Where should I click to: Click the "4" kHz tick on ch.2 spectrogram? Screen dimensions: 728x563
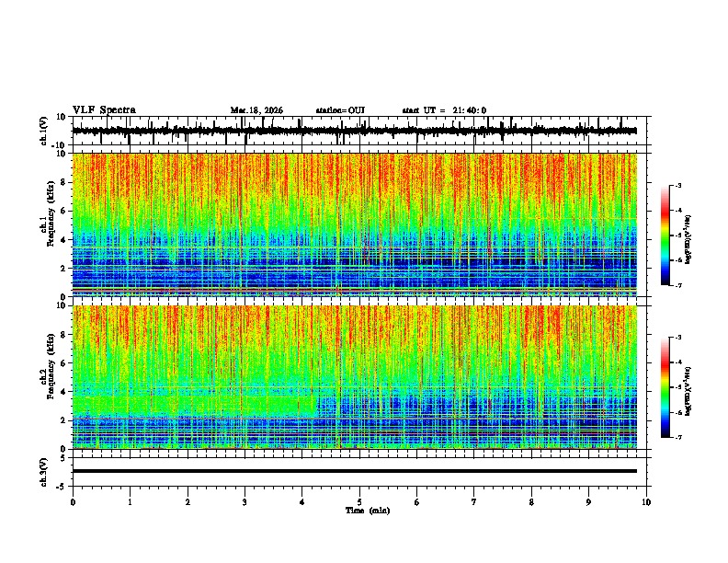click(x=63, y=392)
